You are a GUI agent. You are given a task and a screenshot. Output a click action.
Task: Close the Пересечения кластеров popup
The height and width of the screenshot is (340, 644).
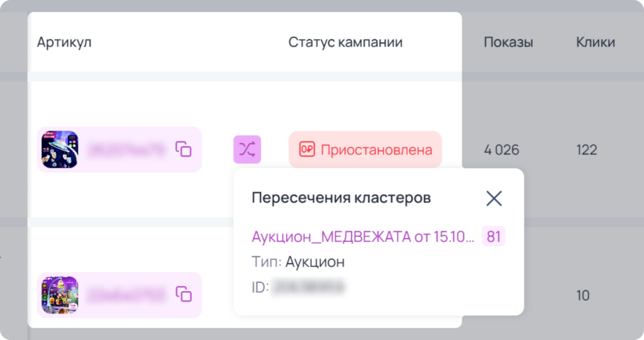tap(494, 199)
